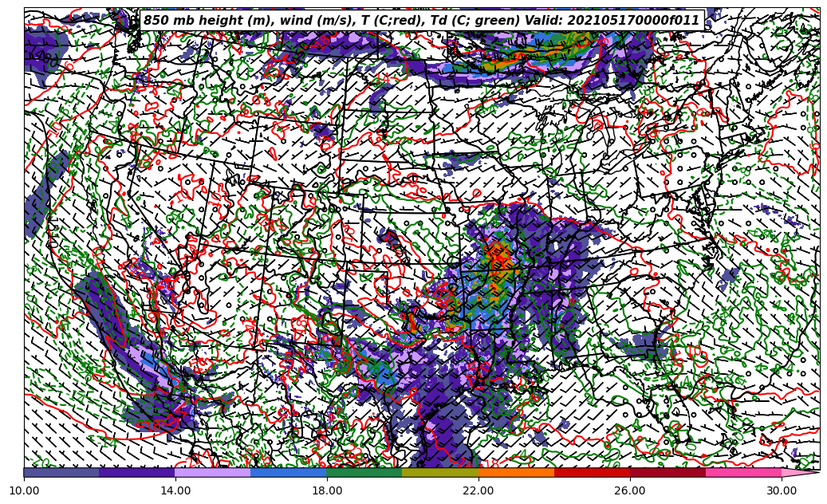Select the dark purple 12–14 colorbar segment

(x=137, y=472)
